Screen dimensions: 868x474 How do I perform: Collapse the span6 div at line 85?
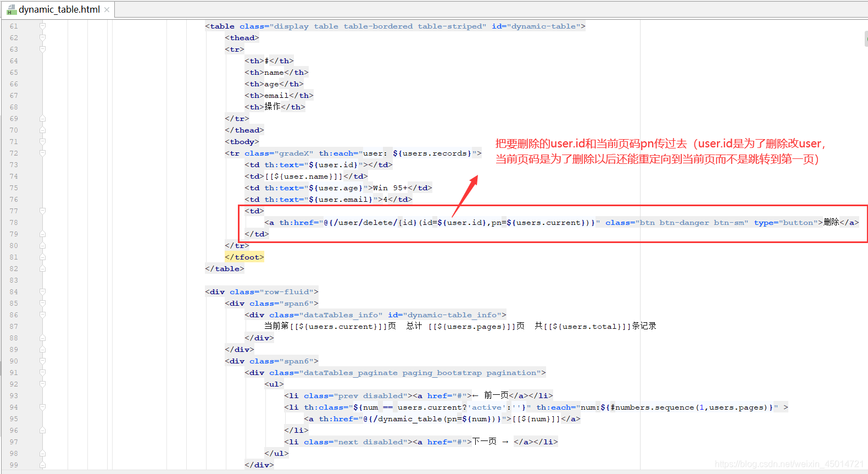click(42, 303)
